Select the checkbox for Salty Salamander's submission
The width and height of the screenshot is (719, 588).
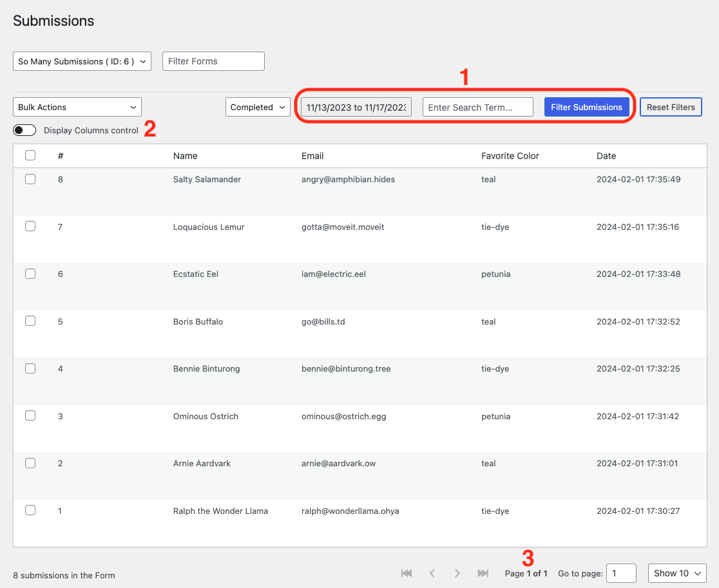point(30,179)
